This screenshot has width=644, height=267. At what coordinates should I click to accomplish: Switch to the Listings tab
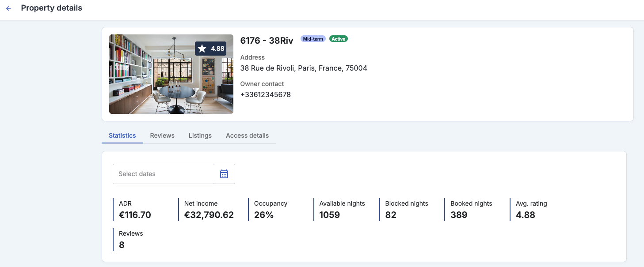200,135
